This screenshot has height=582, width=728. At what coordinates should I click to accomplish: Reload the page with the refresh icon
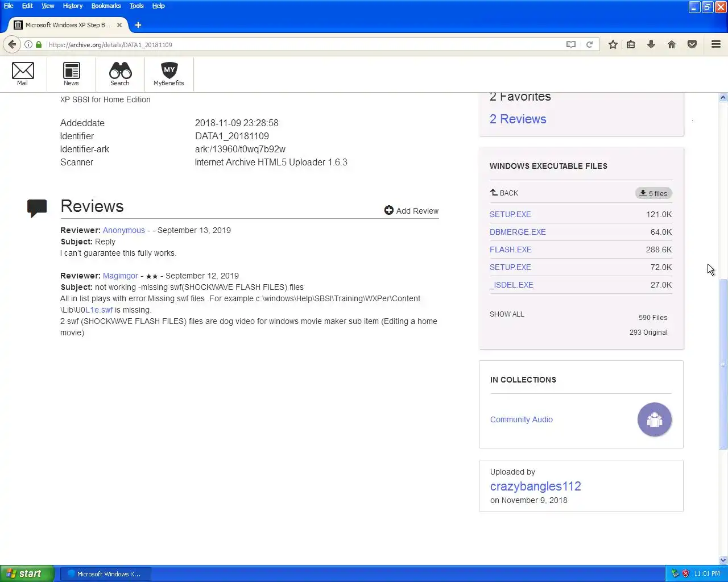click(x=589, y=44)
